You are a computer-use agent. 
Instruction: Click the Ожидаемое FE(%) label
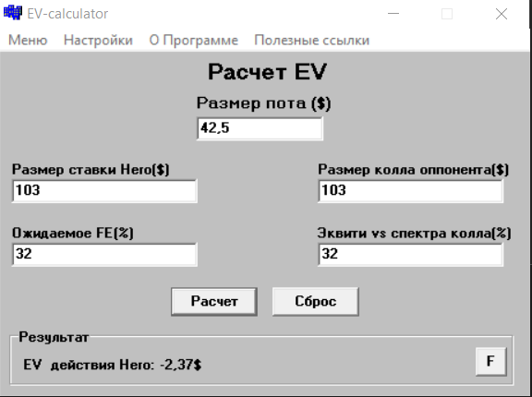coord(73,233)
